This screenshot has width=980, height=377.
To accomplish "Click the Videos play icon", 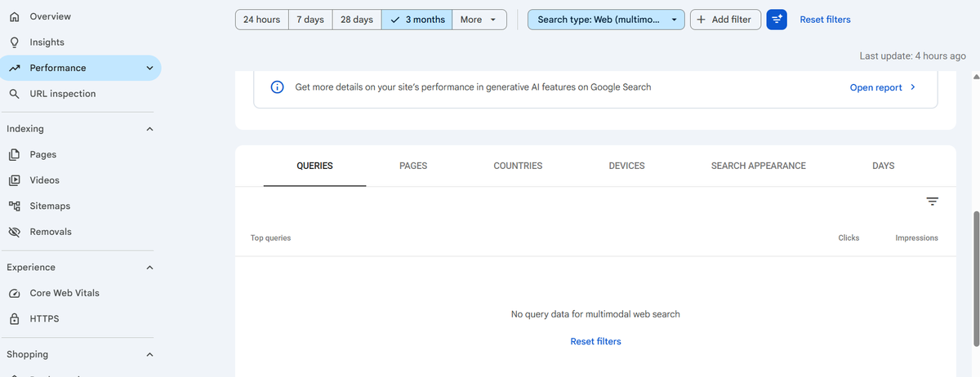I will tap(14, 180).
